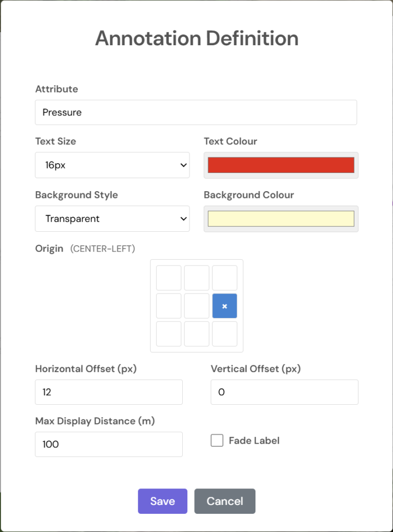This screenshot has height=532, width=393.
Task: Open the yellow Background Colour picker
Action: point(281,219)
